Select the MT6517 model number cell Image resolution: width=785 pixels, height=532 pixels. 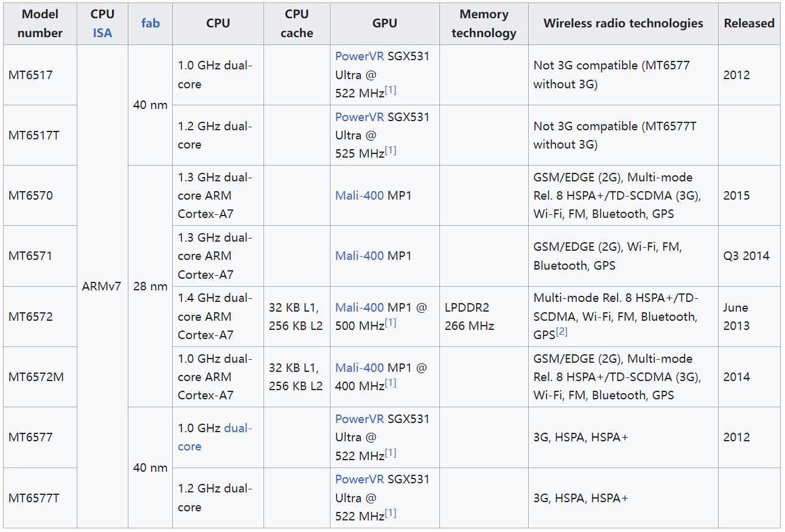[40, 75]
